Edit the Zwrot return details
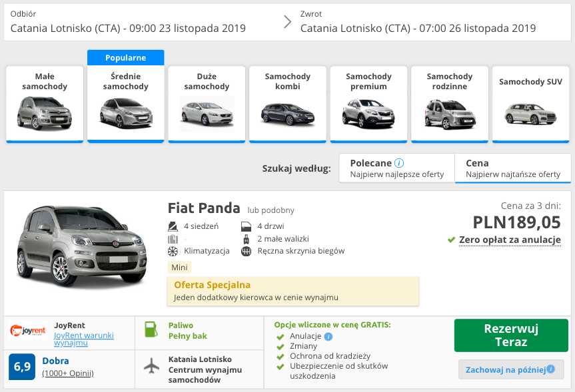Screen dimensions: 575x392 tap(418, 23)
